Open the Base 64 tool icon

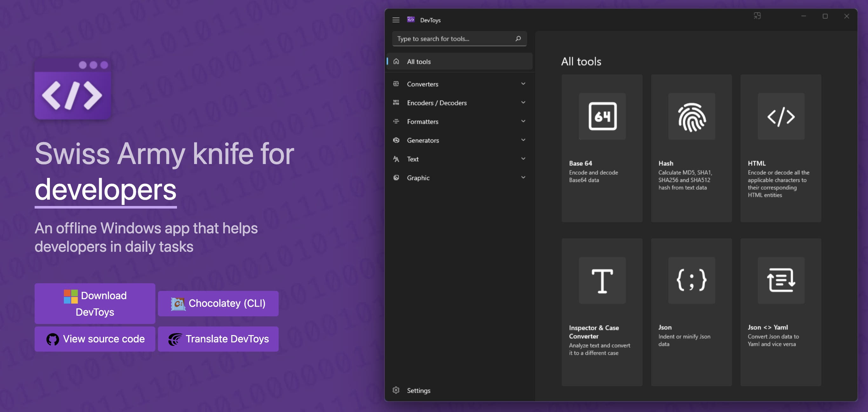[x=602, y=116]
